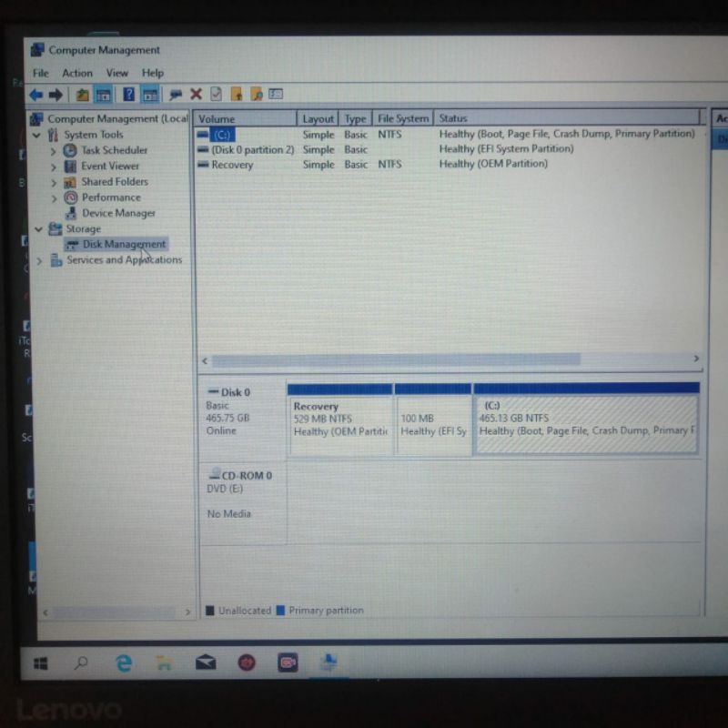Select Event Viewer in the tree

(x=110, y=166)
